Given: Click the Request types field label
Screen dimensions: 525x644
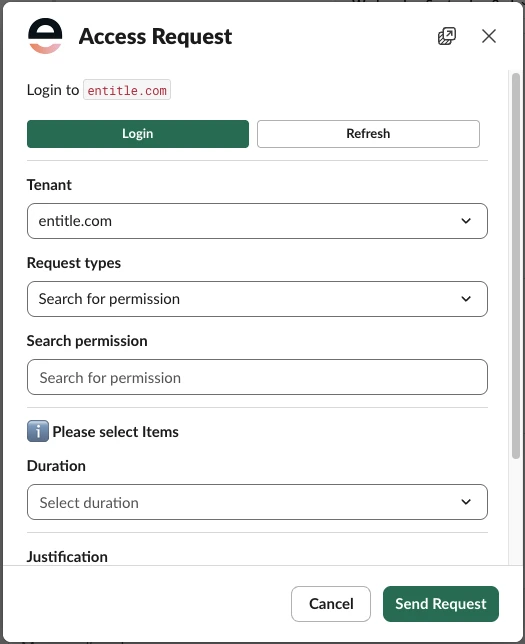Looking at the screenshot, I should pos(74,263).
